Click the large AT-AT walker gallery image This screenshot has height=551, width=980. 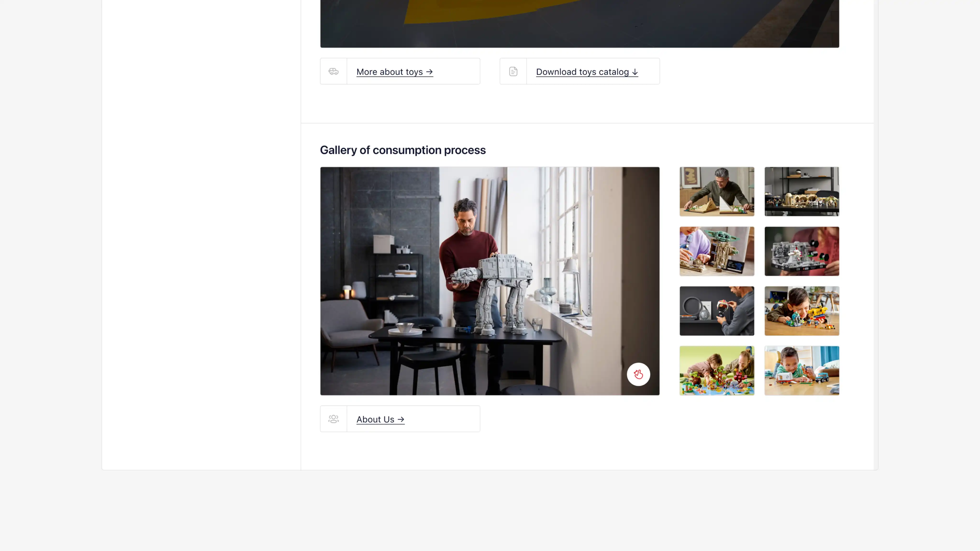490,281
